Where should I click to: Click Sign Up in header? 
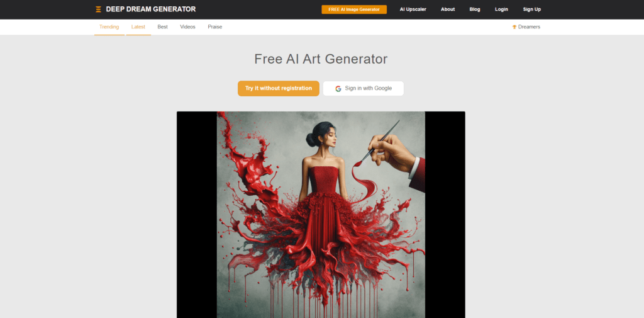point(532,9)
